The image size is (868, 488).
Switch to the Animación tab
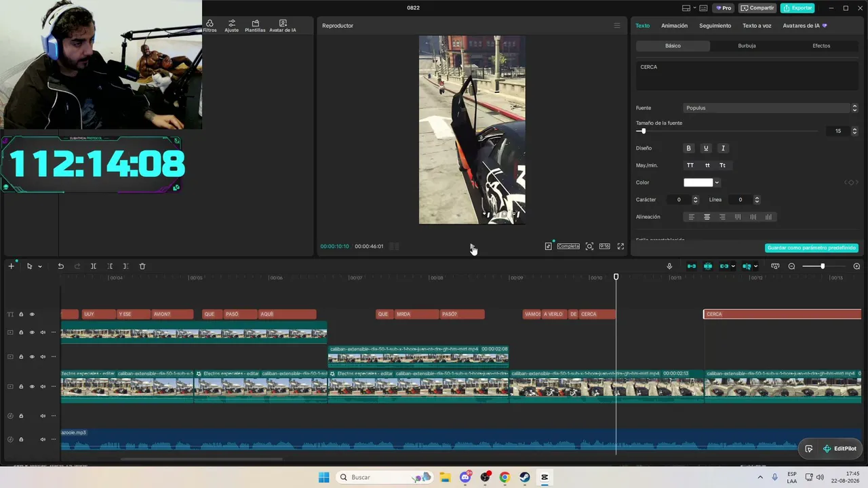[x=674, y=26]
